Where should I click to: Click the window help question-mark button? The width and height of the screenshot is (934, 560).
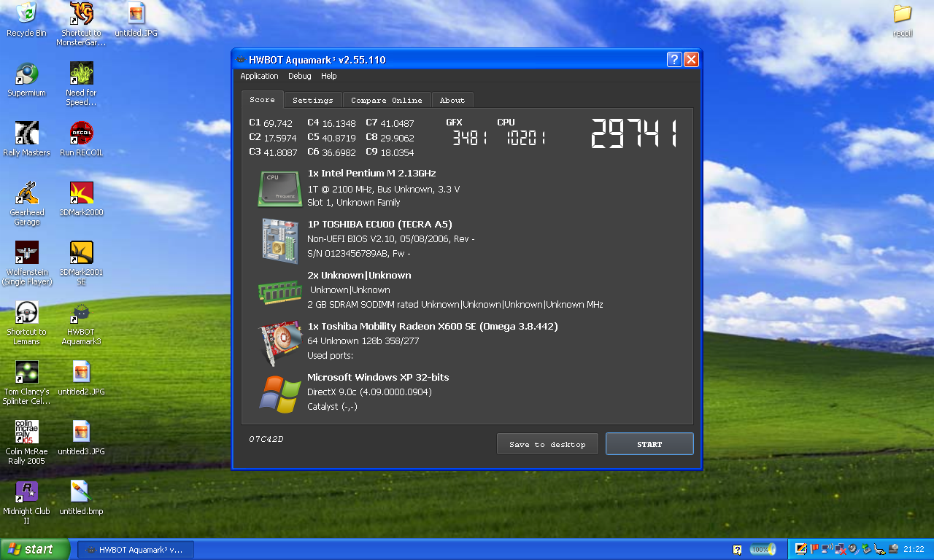point(674,60)
